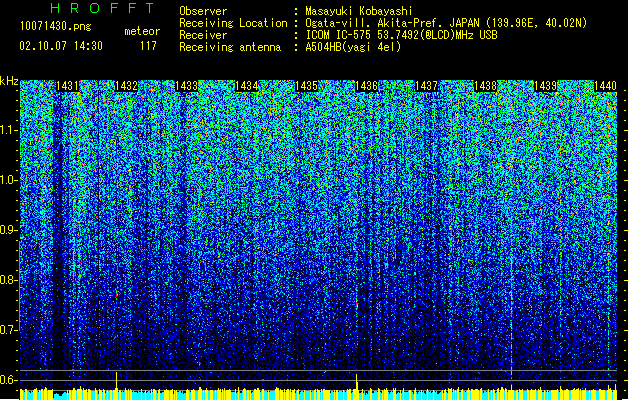Click the 1434 time marker
Image resolution: width=629 pixels, height=400 pixels.
click(x=246, y=86)
